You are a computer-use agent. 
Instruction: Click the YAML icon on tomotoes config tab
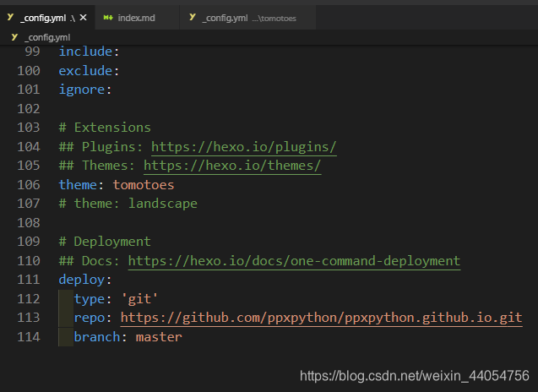coord(193,17)
